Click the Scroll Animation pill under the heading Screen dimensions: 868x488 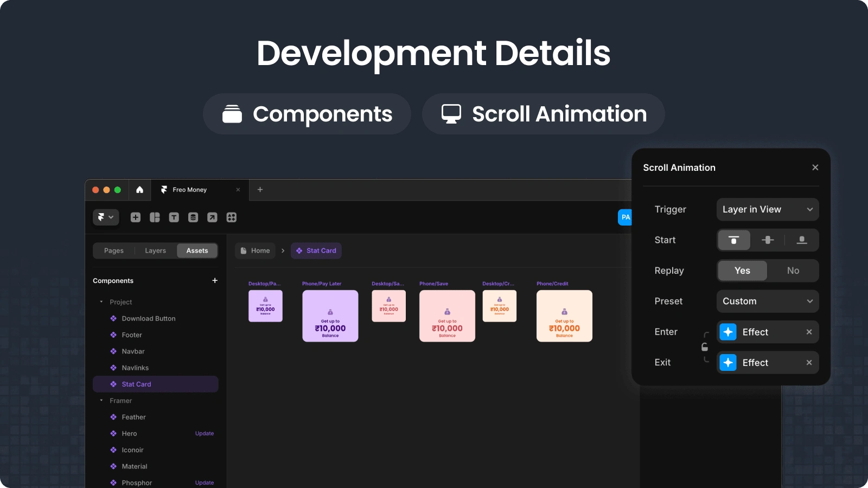click(x=544, y=114)
